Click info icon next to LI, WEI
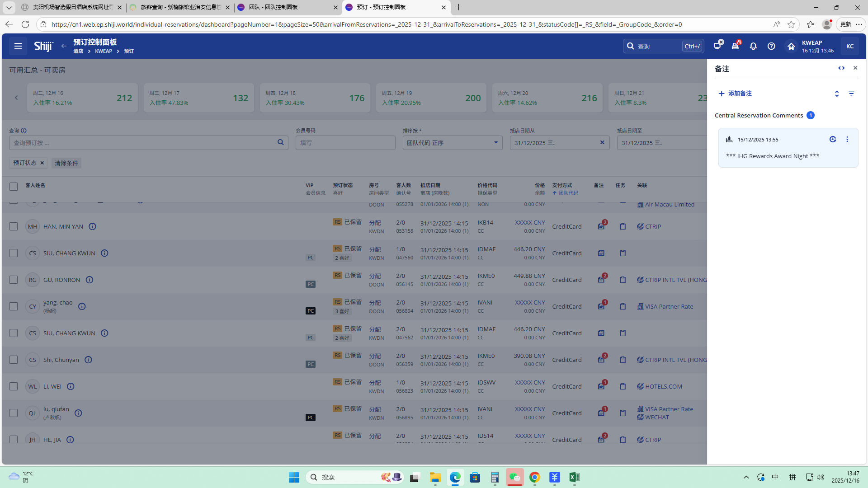Viewport: 868px width, 488px height. tap(71, 386)
